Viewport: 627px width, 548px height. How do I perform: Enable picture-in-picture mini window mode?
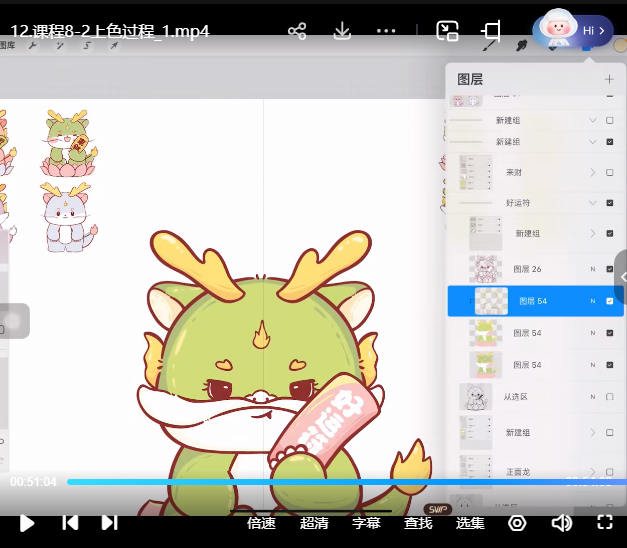pos(447,31)
